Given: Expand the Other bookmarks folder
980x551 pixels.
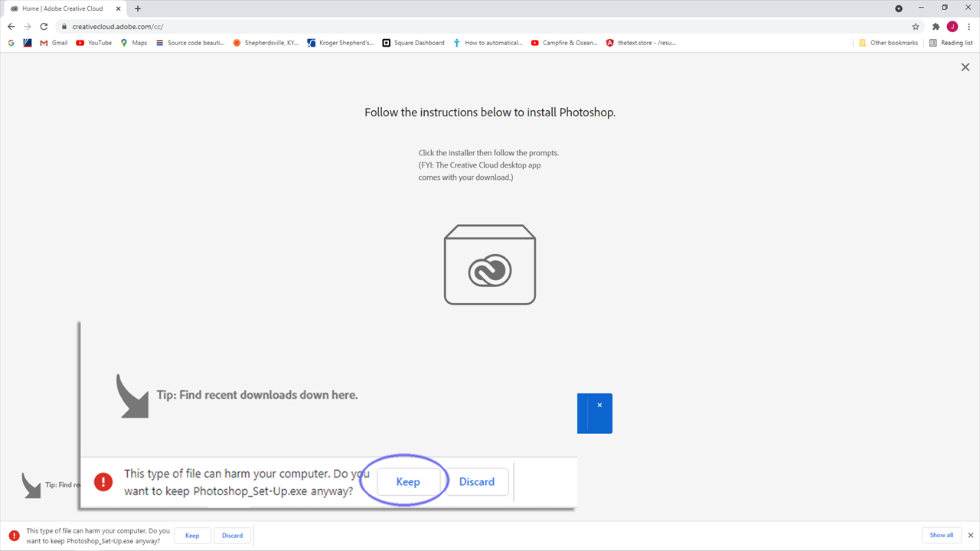Looking at the screenshot, I should click(x=889, y=43).
